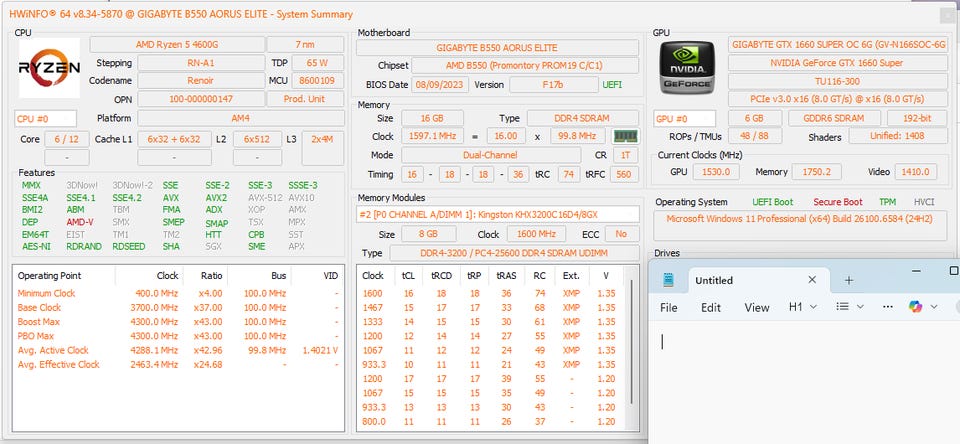Open the View menu in Notepad
This screenshot has height=444, width=960.
[757, 307]
